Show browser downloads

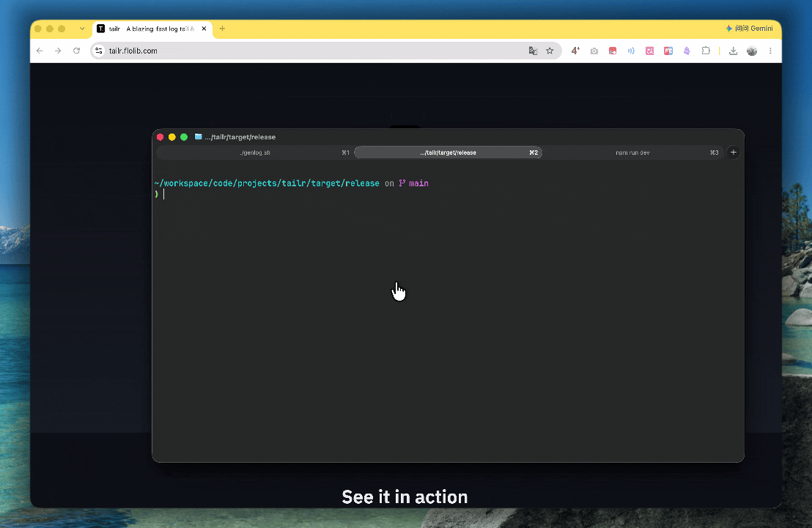click(x=734, y=51)
